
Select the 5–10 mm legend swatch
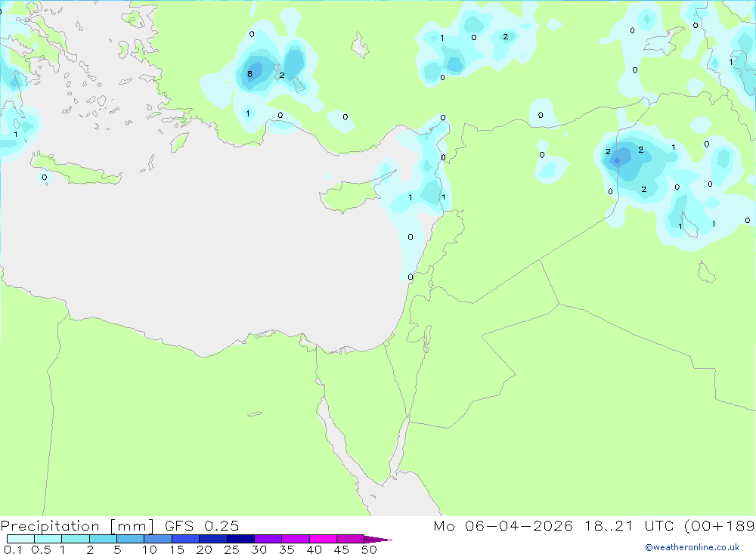coord(131,539)
